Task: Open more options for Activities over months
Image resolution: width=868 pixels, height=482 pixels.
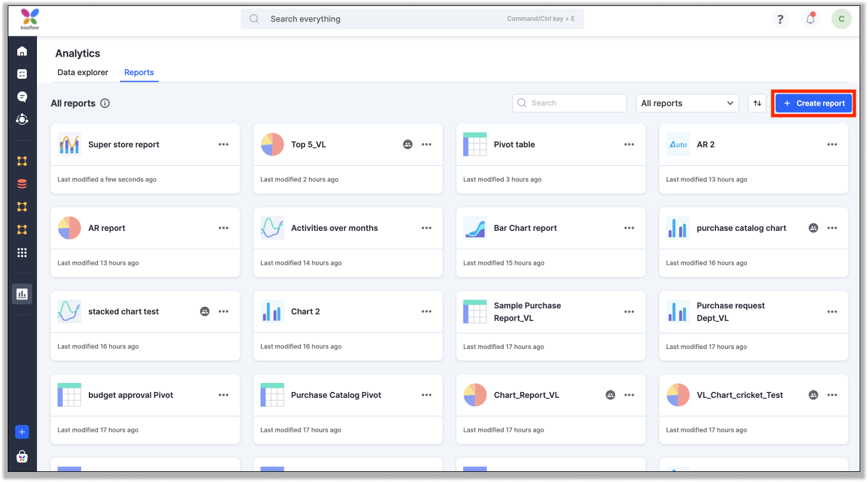Action: 426,228
